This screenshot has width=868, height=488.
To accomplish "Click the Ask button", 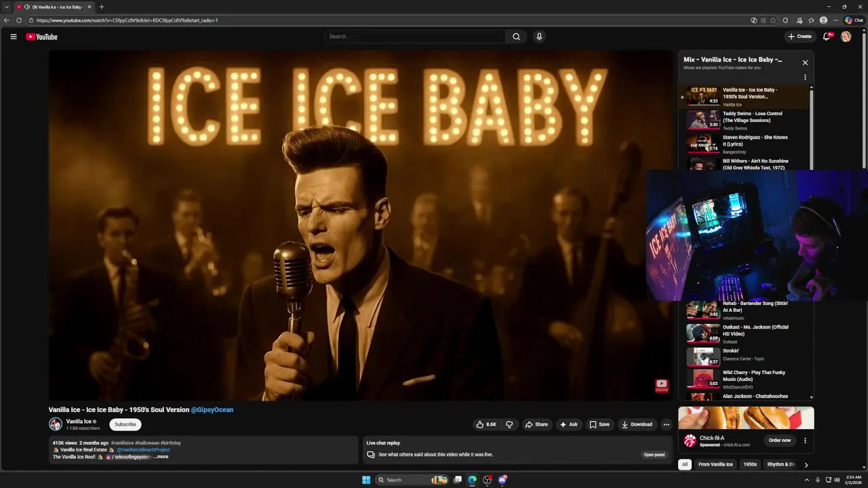I will tap(568, 424).
